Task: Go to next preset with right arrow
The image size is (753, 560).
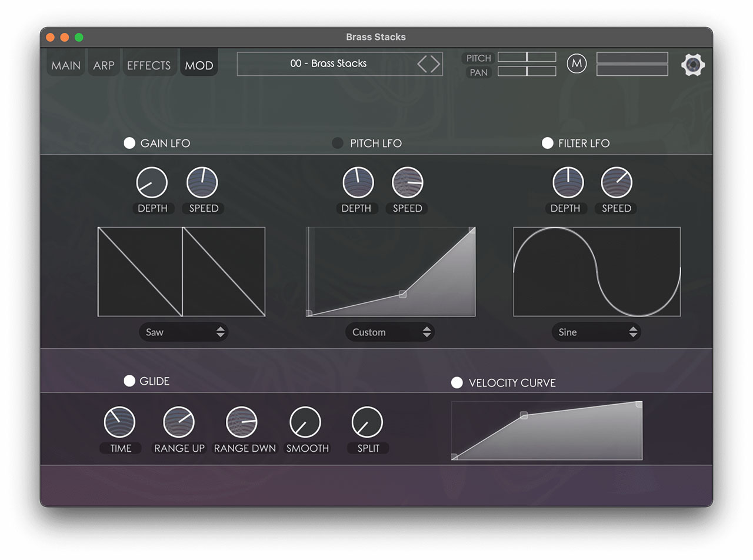Action: click(x=435, y=64)
